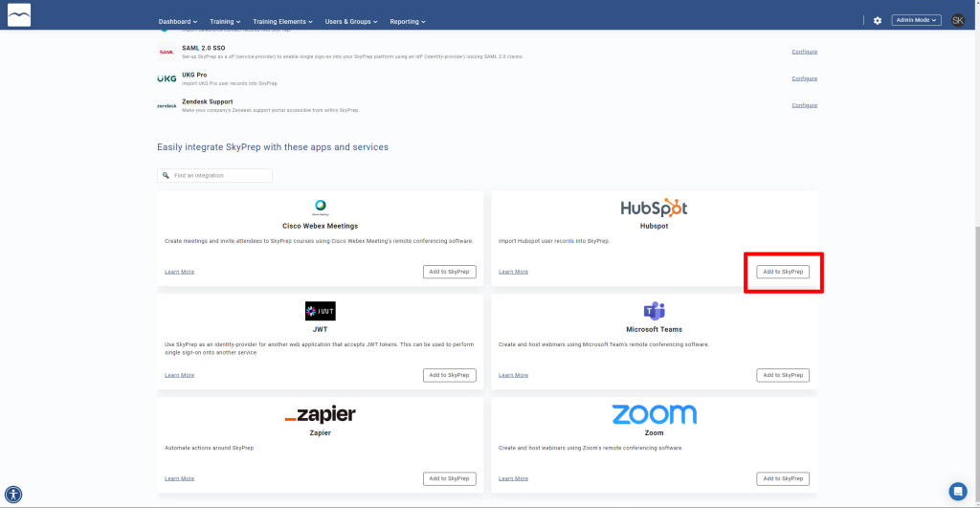The height and width of the screenshot is (508, 980).
Task: Add Zoom to SkyPrep
Action: point(783,478)
